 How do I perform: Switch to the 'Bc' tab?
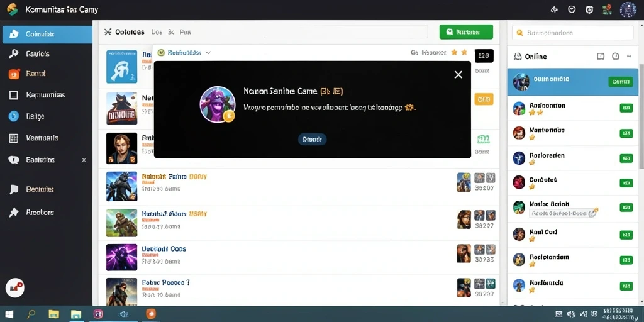171,31
